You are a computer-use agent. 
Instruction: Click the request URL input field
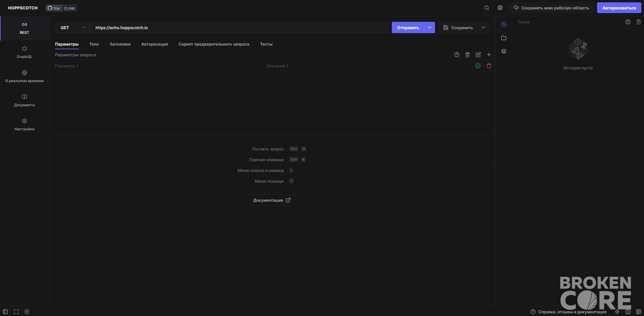tap(239, 27)
